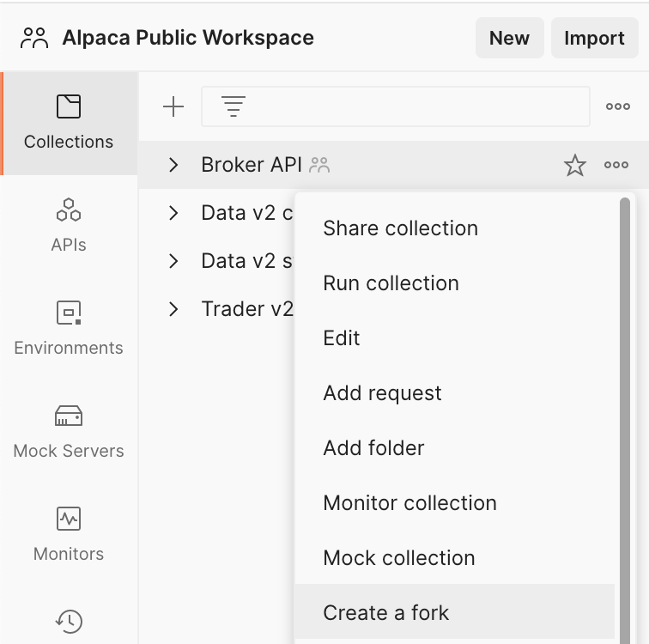
Task: Click the context menu vertical scrollbar
Action: pos(625,420)
